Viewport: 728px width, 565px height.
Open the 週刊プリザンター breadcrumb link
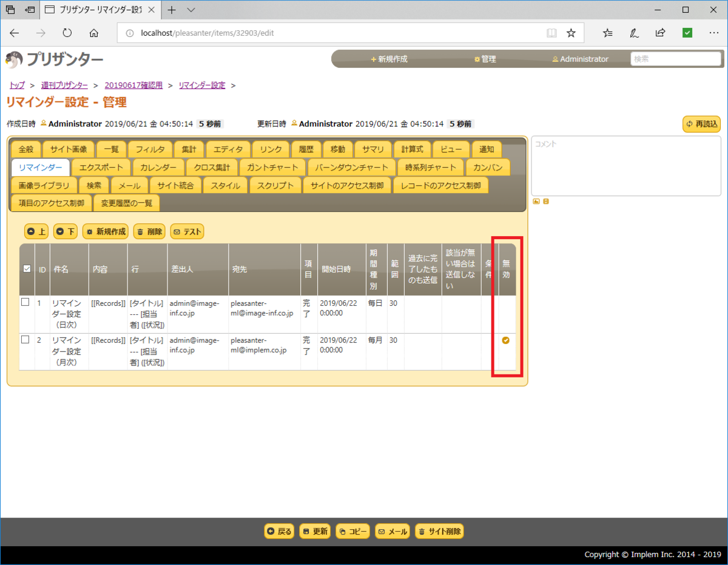coord(64,85)
